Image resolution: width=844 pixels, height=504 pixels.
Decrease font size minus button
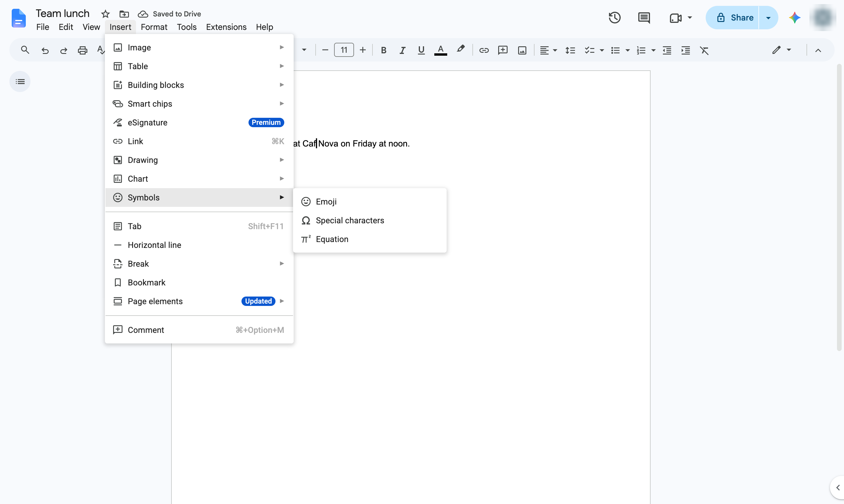[325, 50]
